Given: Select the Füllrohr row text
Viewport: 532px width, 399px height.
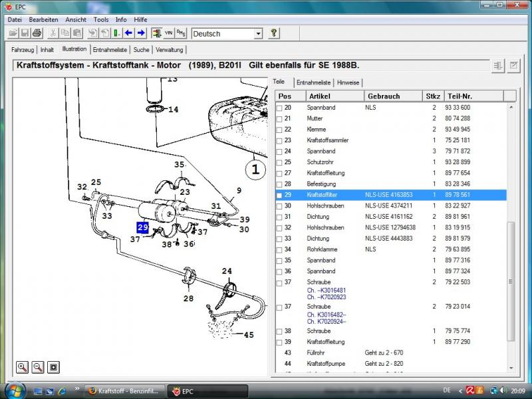Looking at the screenshot, I should pyautogui.click(x=316, y=353).
